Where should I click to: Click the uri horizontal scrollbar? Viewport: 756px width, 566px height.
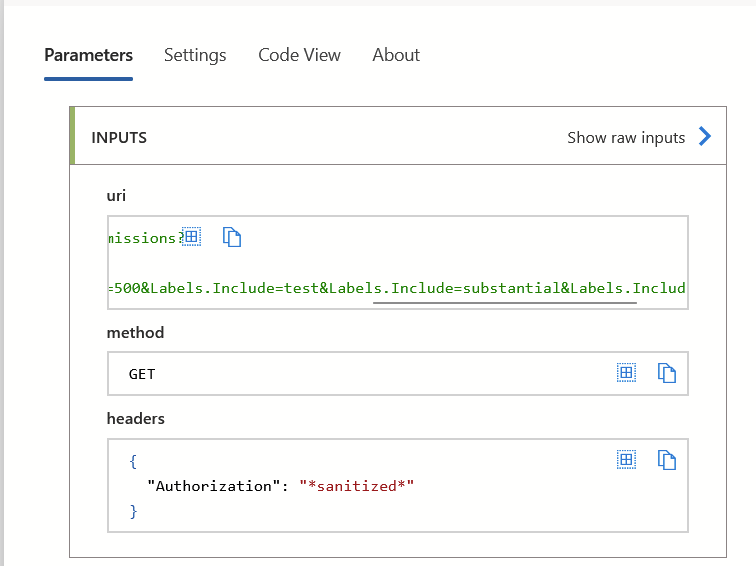(x=504, y=301)
